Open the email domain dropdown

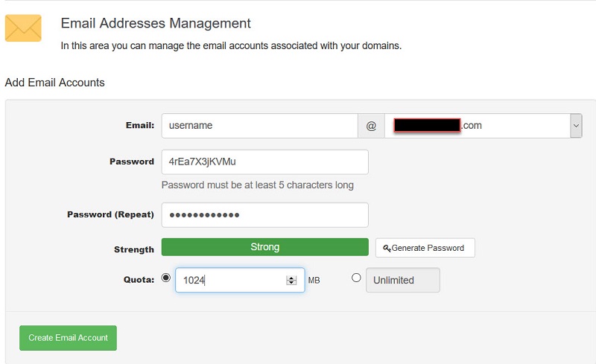[x=477, y=126]
